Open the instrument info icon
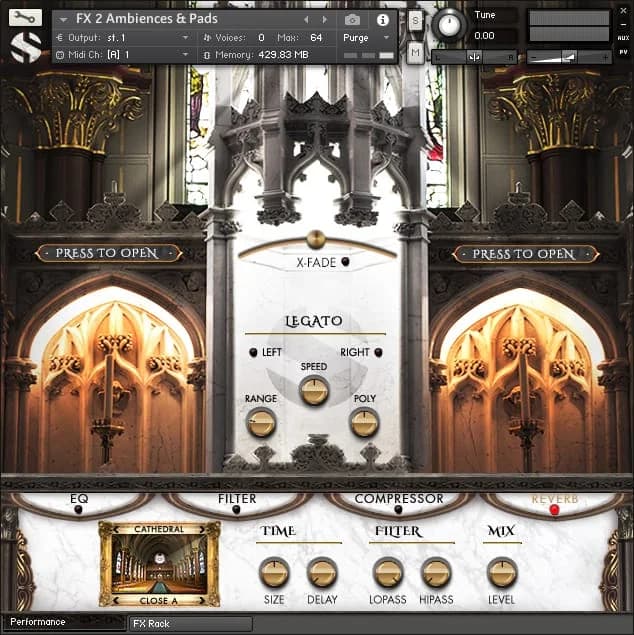Viewport: 634px width, 635px height. [x=381, y=19]
